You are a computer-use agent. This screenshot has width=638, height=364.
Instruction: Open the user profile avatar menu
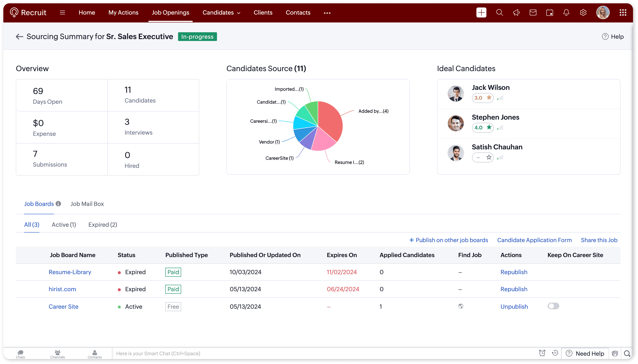(603, 12)
